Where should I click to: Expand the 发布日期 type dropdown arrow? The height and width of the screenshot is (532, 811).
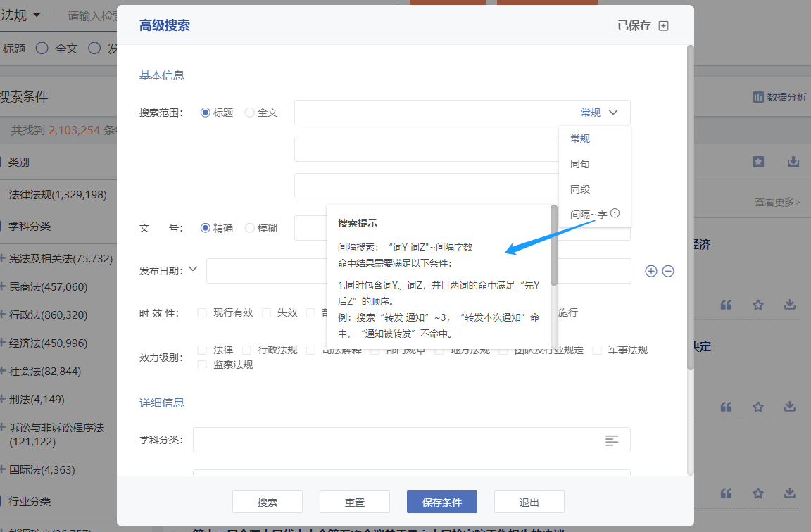(193, 269)
